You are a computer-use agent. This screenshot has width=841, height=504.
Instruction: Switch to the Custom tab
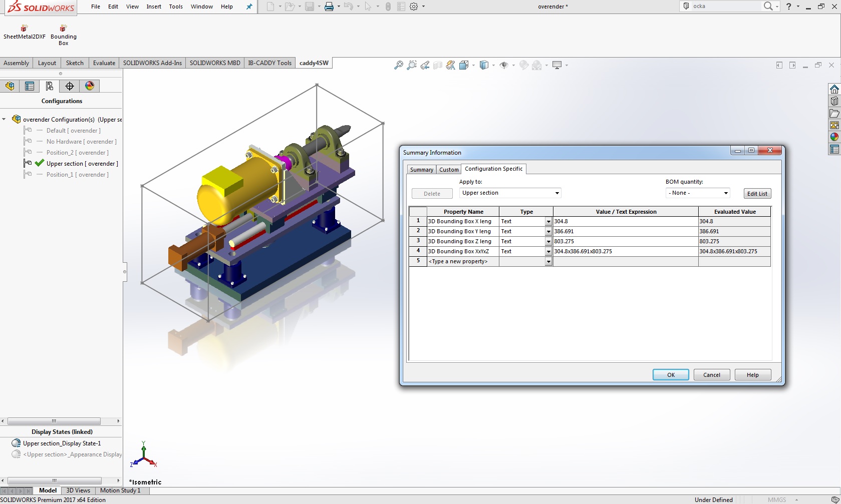(449, 170)
